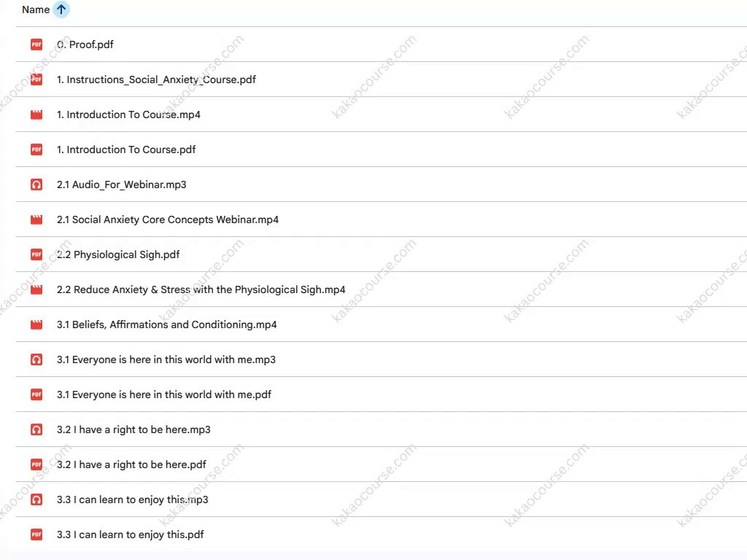Click the audio icon for 2.1 Audio_For_Webinar.mp3
Screen dimensions: 747x560
click(36, 184)
